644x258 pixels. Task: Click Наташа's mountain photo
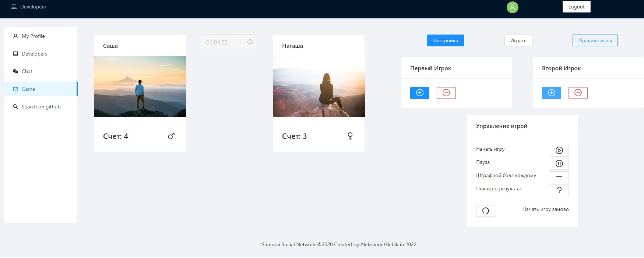[319, 86]
